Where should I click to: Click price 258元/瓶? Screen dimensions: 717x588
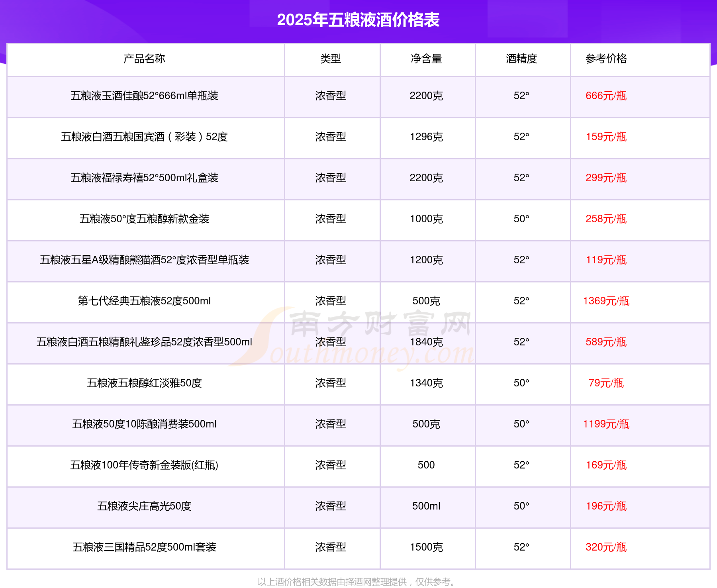606,219
